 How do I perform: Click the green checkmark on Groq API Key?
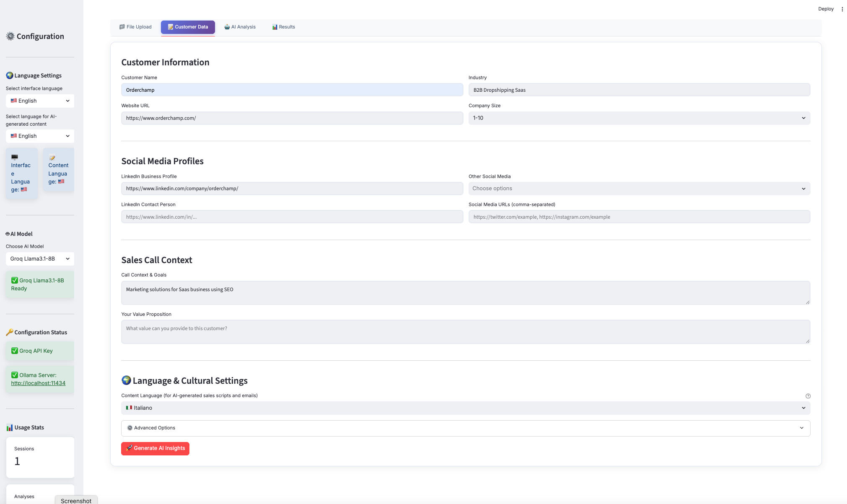pos(14,351)
